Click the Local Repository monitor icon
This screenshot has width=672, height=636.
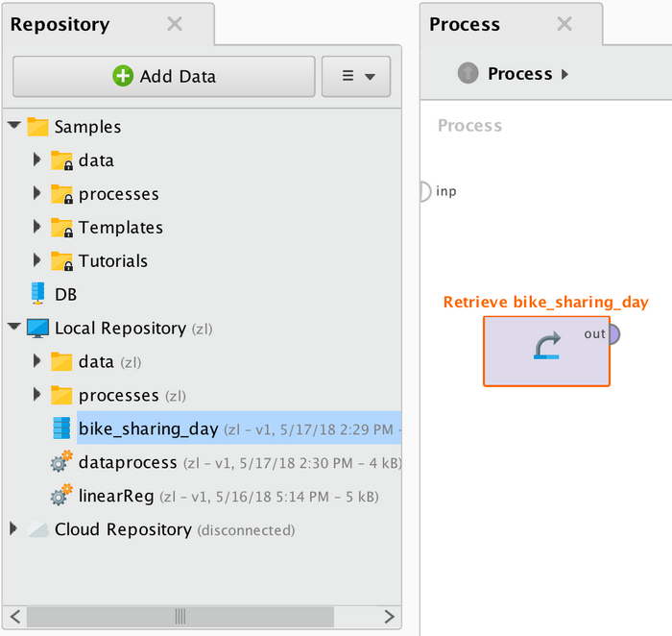coord(38,329)
